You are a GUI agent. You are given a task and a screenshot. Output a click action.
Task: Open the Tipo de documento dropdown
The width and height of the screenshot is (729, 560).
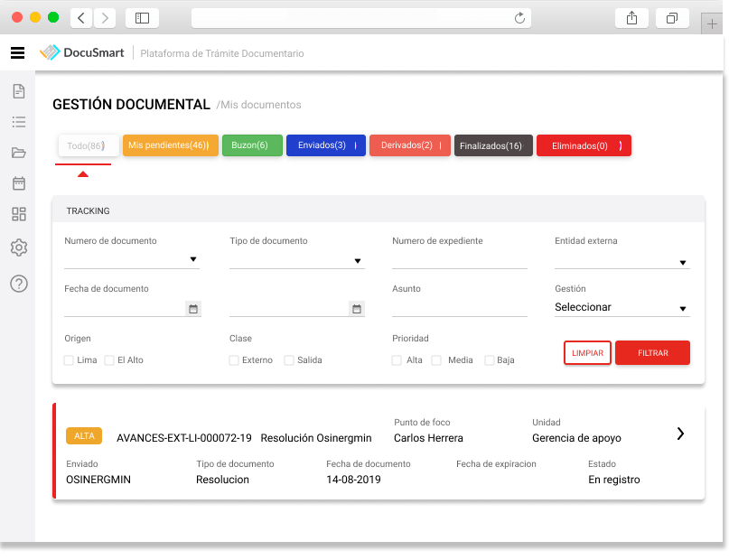click(298, 259)
